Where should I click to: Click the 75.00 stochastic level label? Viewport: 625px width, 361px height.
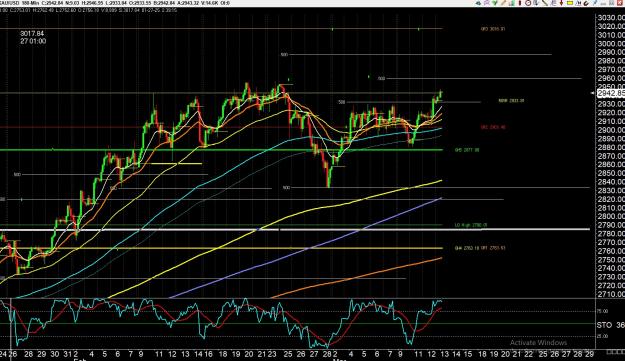point(602,311)
